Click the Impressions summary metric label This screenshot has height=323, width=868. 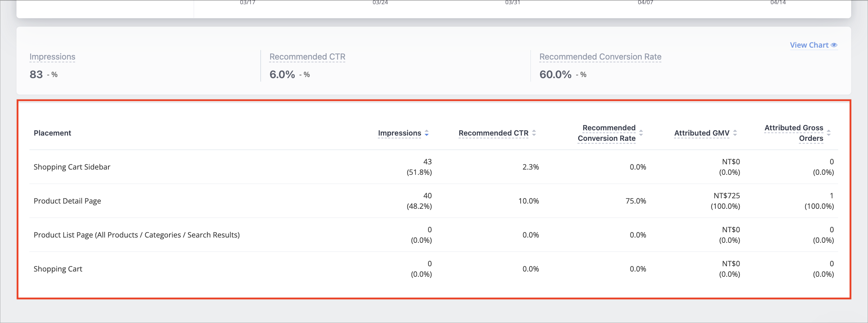(x=52, y=57)
